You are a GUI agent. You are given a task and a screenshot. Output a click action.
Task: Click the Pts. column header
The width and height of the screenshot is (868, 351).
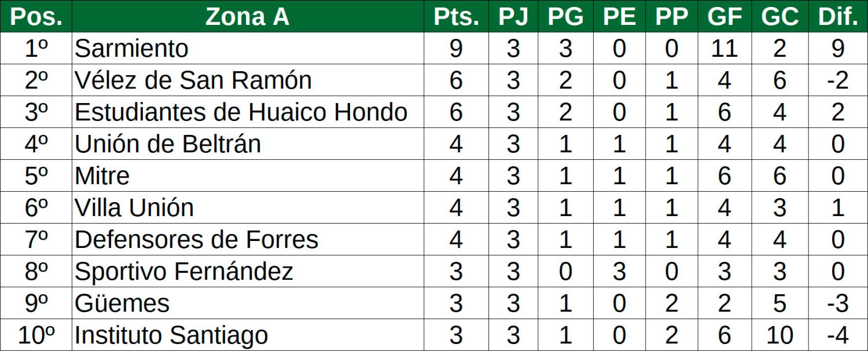[456, 17]
